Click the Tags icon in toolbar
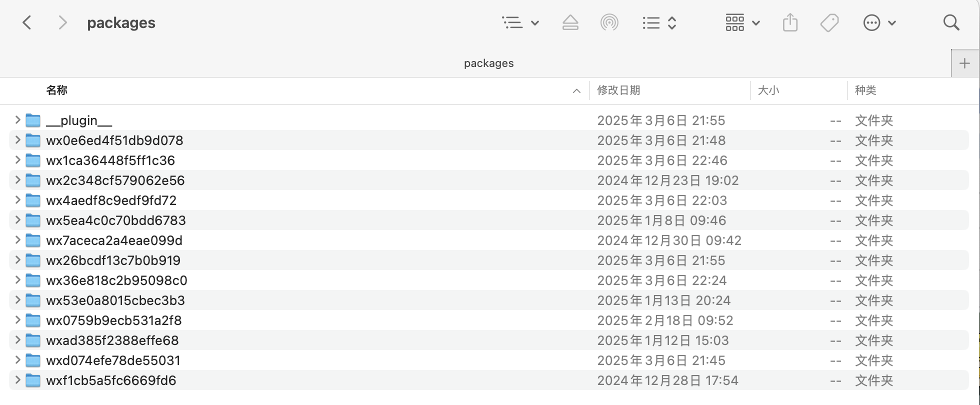Image resolution: width=980 pixels, height=405 pixels. pyautogui.click(x=829, y=23)
